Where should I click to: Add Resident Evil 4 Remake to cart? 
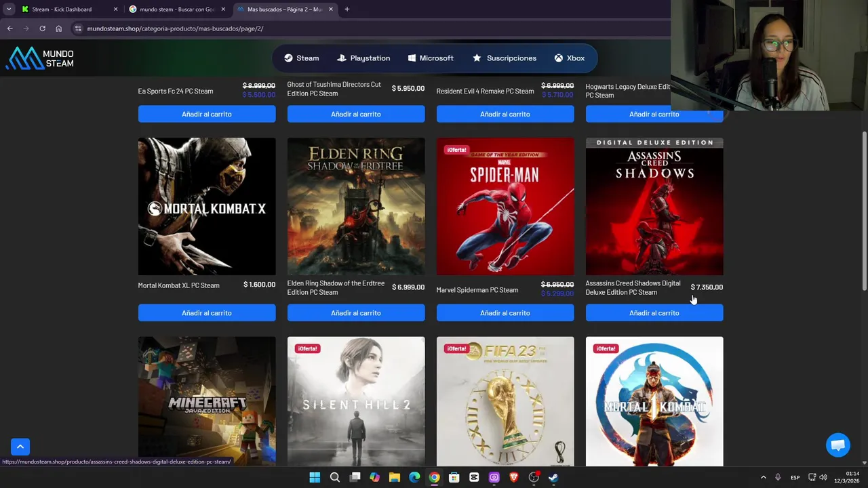pyautogui.click(x=505, y=114)
